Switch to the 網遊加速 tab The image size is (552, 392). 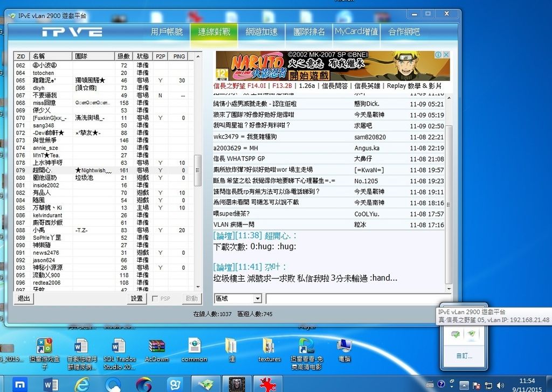coord(261,32)
